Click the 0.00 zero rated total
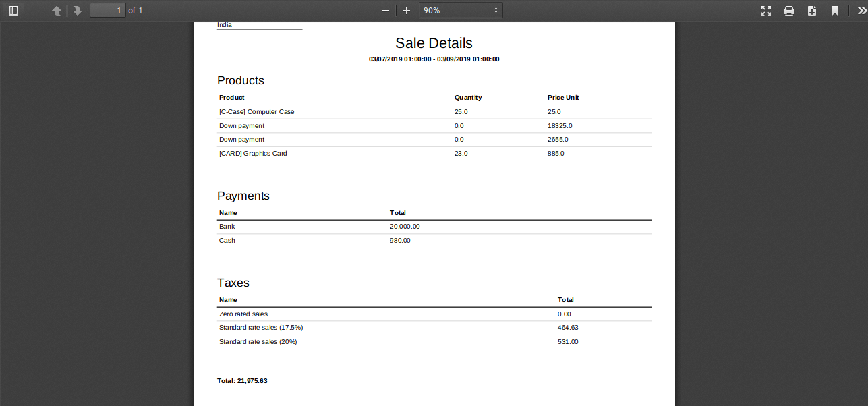868x406 pixels. click(565, 314)
